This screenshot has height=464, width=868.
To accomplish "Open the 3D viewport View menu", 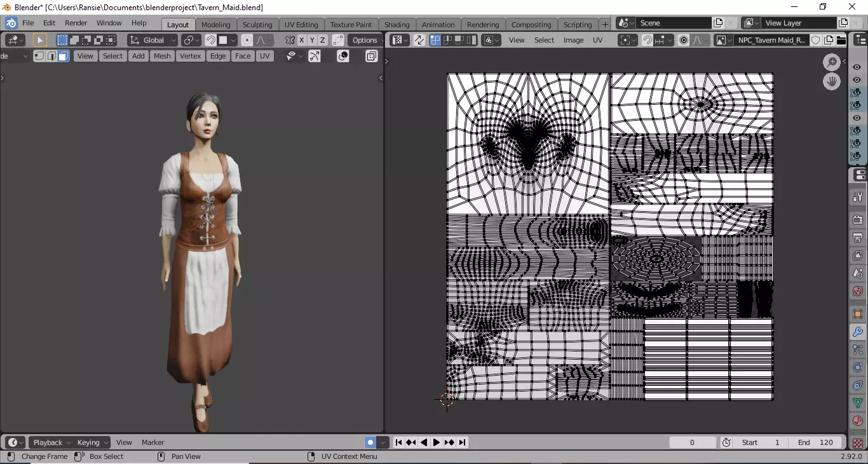I will [x=85, y=56].
